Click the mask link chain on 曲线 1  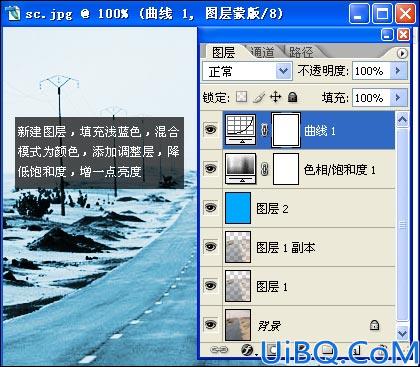(x=264, y=130)
